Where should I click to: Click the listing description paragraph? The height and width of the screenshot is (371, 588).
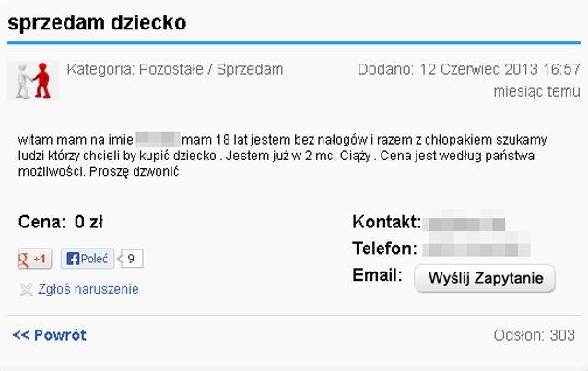coord(276,156)
